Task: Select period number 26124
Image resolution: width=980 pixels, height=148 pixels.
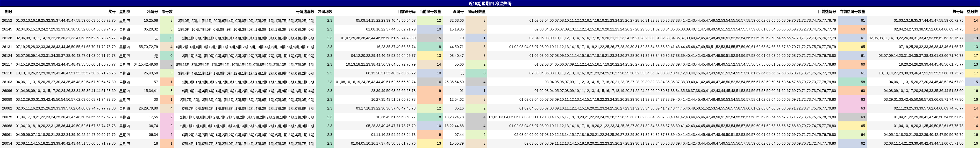Action: [x=7, y=56]
